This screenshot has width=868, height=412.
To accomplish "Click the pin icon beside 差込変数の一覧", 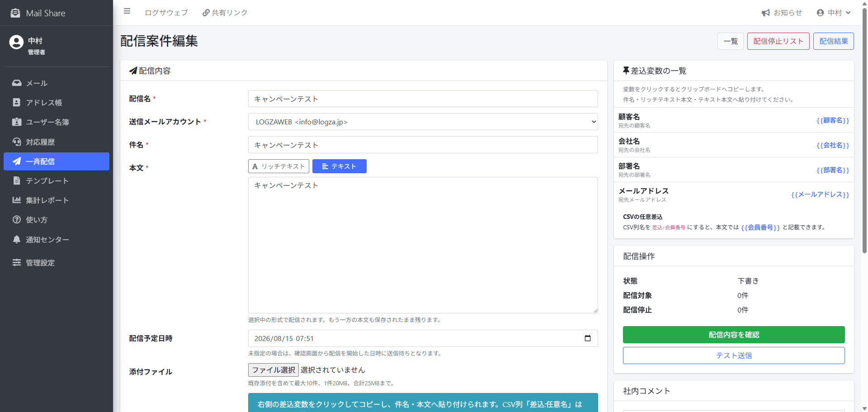I will [626, 71].
